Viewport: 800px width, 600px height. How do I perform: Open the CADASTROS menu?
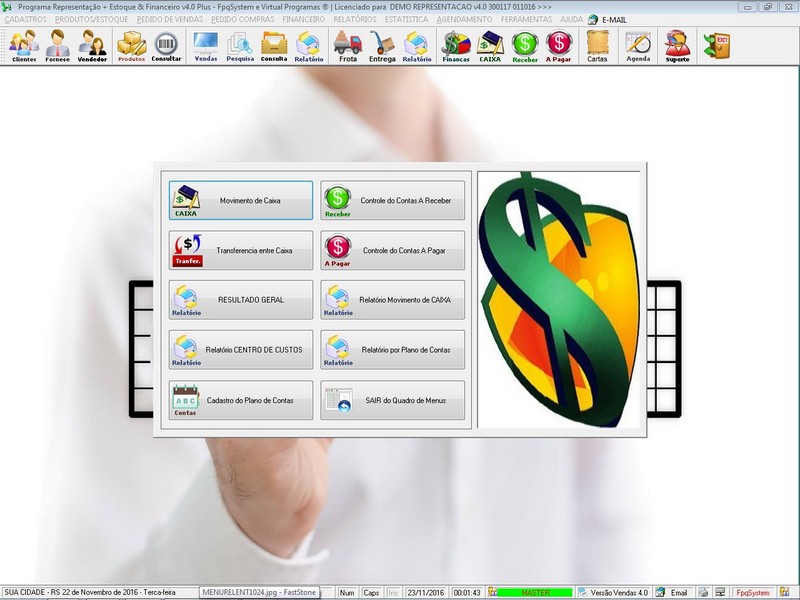26,19
